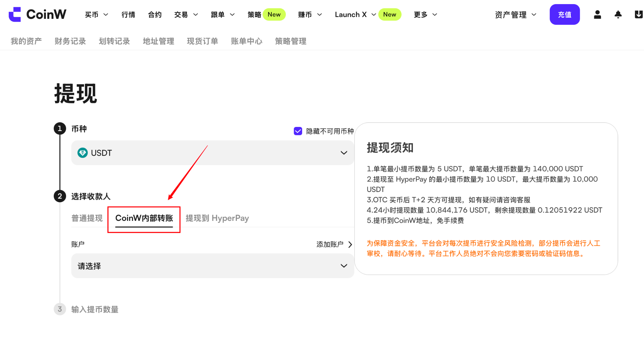Go to 策略管理 tab

point(291,41)
